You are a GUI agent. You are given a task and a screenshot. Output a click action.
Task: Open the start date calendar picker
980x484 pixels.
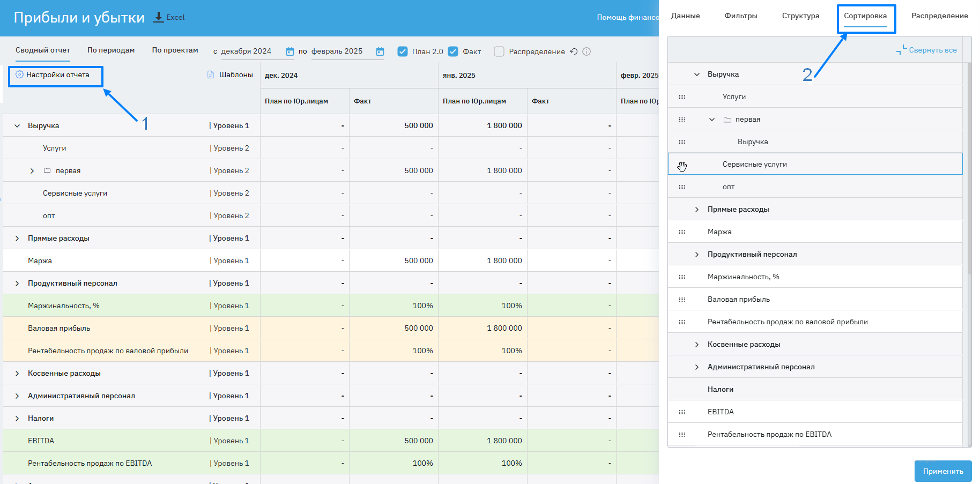pyautogui.click(x=290, y=51)
